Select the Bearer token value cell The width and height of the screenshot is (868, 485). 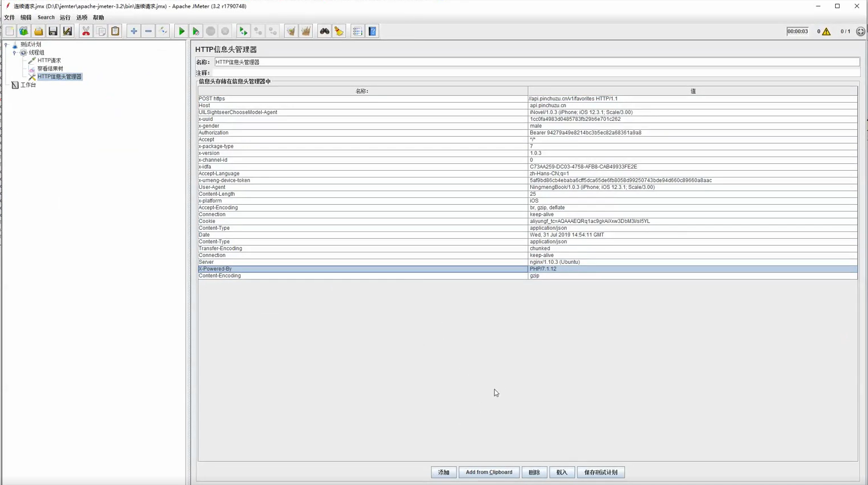pyautogui.click(x=693, y=133)
